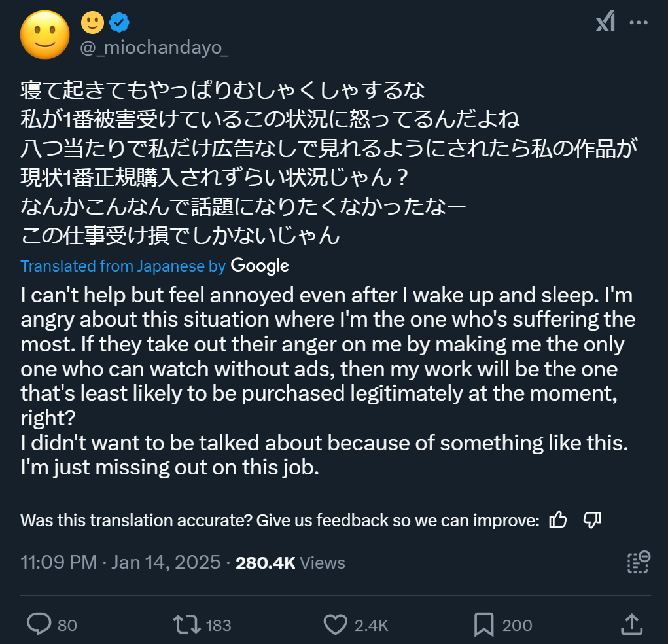This screenshot has height=644, width=668.
Task: Open the Grok AI explain icon
Action: (605, 23)
